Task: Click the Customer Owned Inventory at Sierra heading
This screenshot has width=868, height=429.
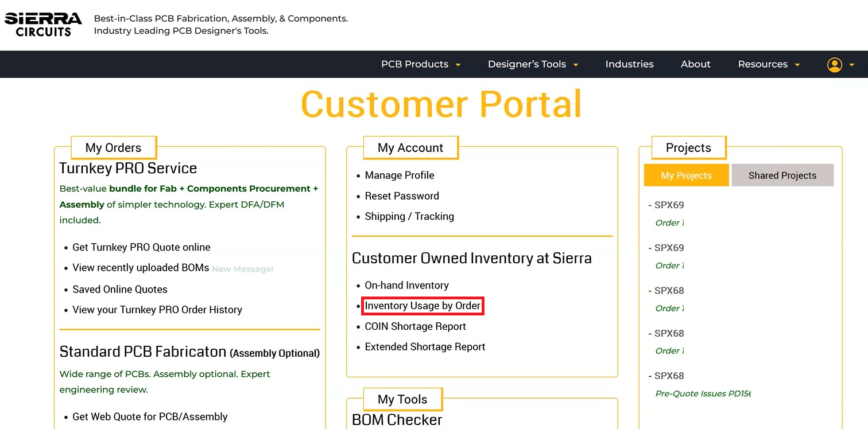Action: [471, 258]
